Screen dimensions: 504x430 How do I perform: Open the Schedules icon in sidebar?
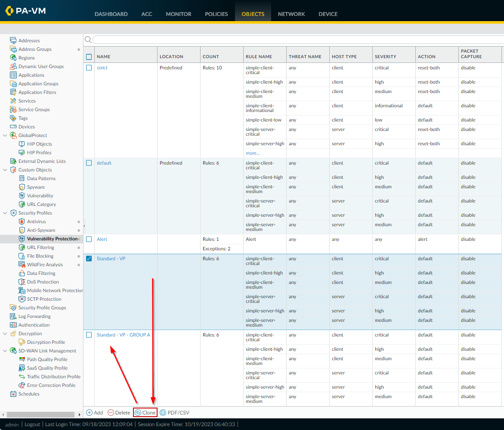(13, 394)
